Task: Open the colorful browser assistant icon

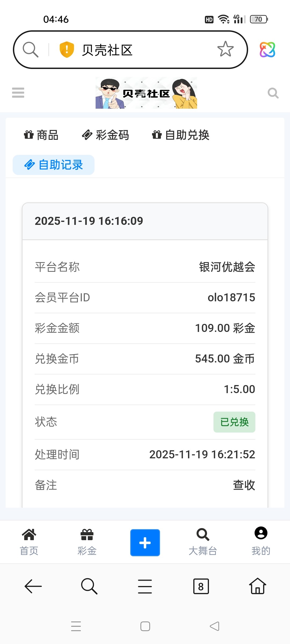Action: tap(267, 50)
